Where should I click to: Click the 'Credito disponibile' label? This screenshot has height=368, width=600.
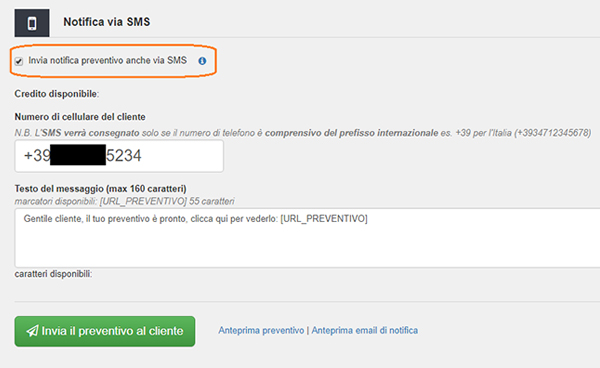click(57, 94)
